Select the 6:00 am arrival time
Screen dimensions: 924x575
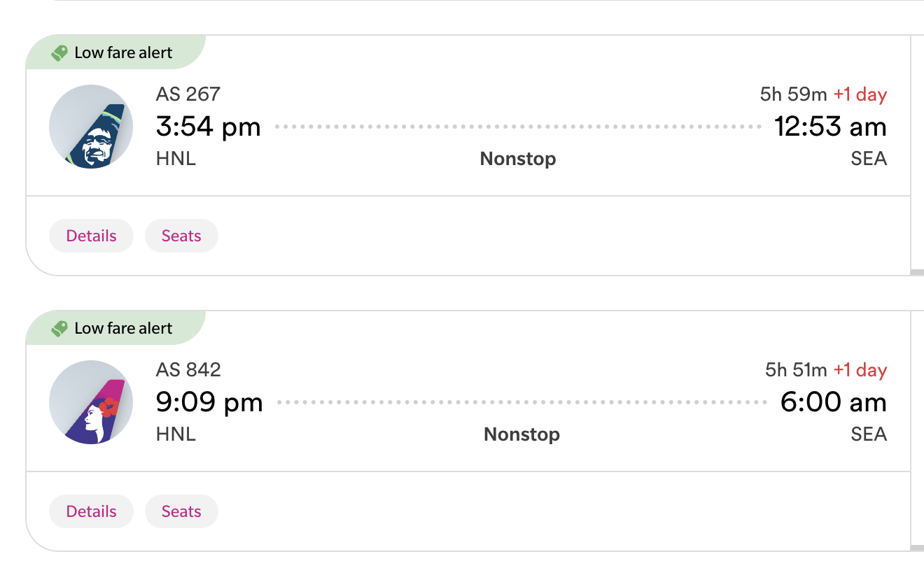coord(833,403)
